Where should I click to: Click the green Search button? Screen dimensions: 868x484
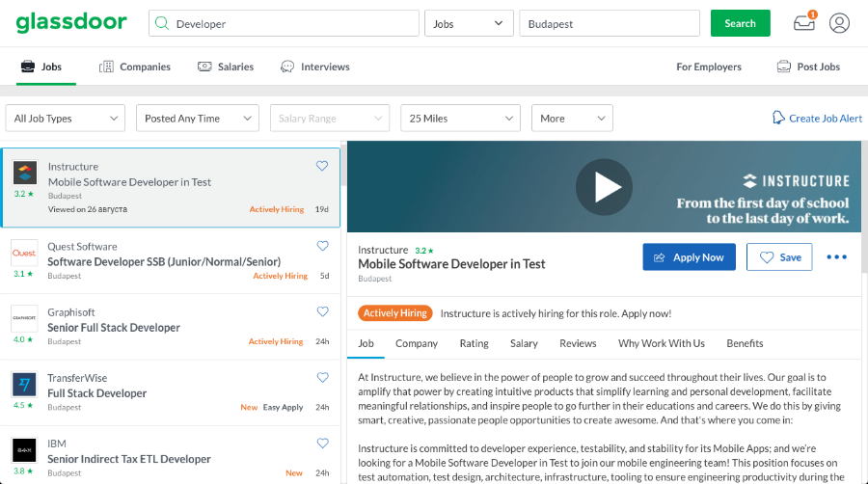740,23
